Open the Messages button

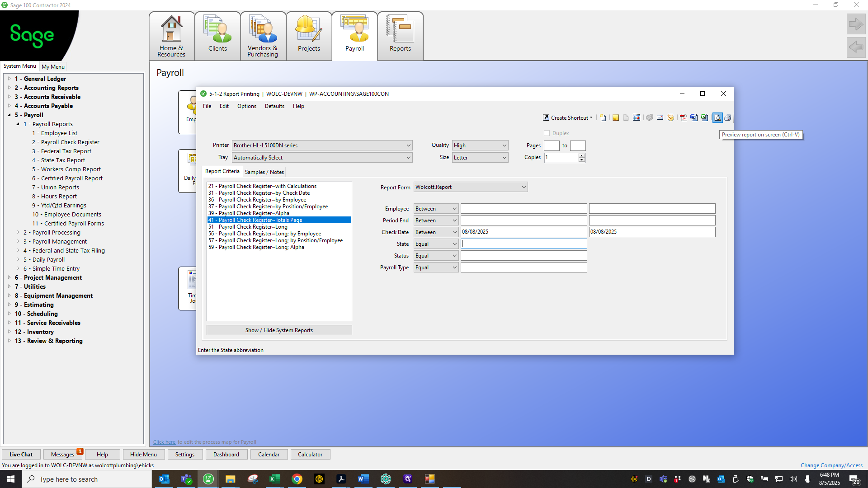62,455
